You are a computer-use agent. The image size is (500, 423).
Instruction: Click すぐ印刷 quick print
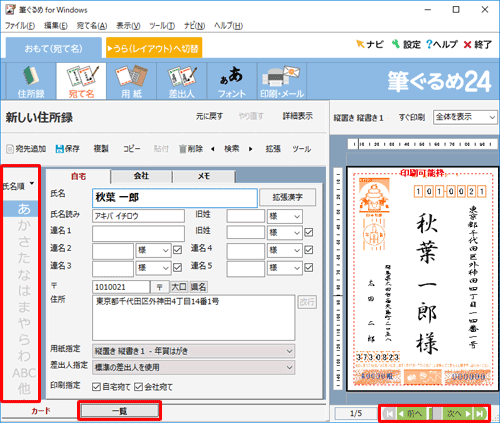tap(412, 117)
